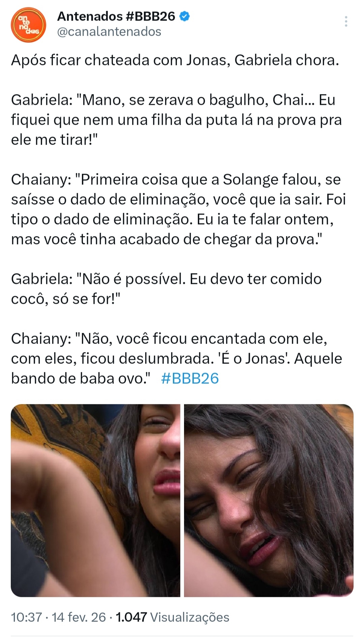Tap the 14 fev. 26 date
364x638 pixels.
point(79,617)
